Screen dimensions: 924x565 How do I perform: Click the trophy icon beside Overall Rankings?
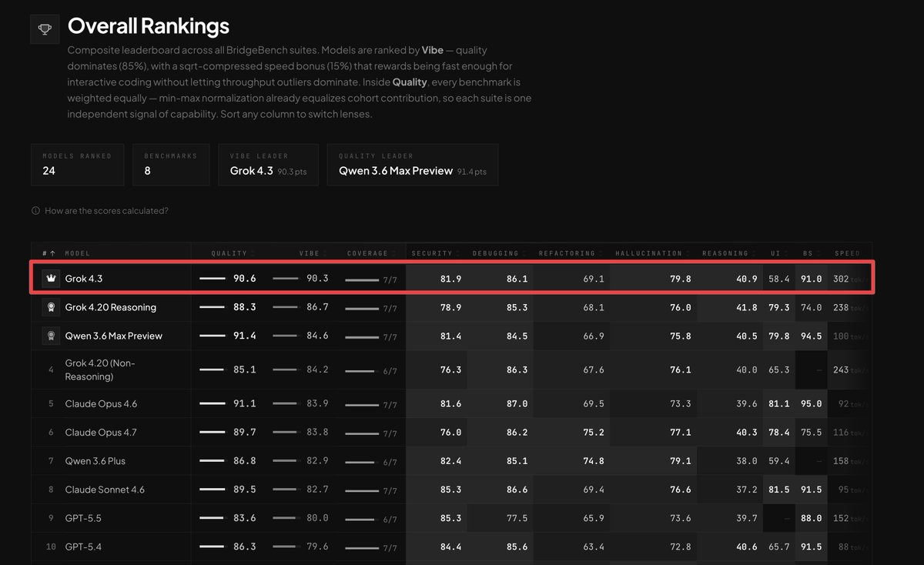click(45, 30)
